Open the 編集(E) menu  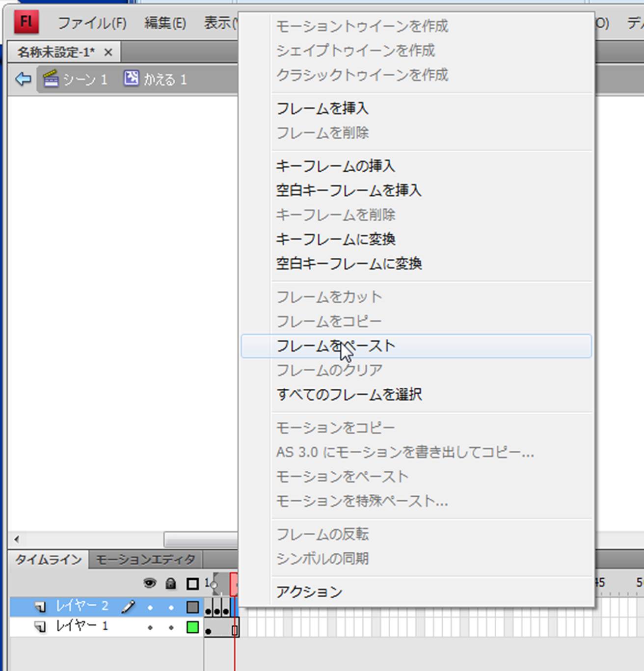(x=165, y=23)
